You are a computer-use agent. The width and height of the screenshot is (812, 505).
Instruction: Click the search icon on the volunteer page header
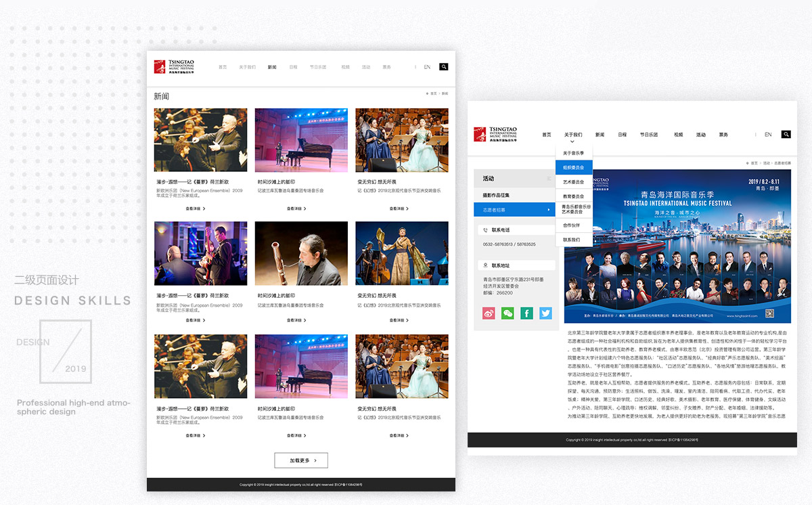pyautogui.click(x=786, y=135)
